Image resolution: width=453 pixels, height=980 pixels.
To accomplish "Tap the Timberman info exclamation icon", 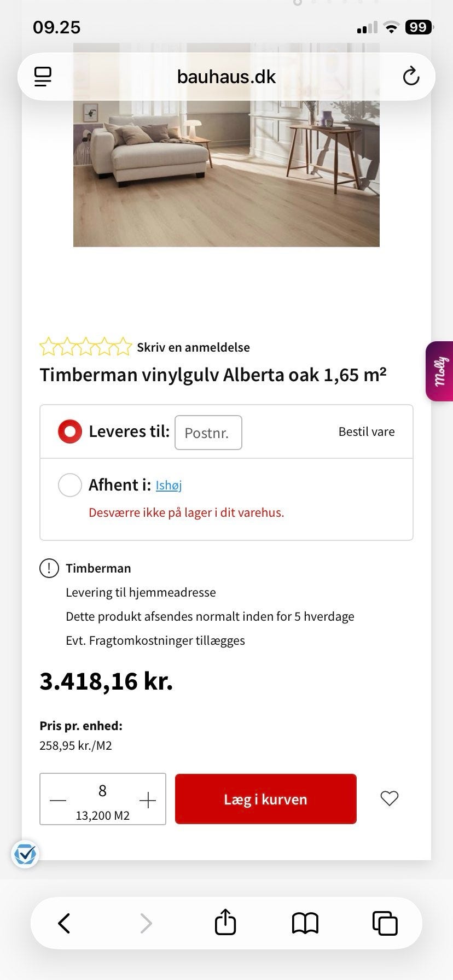I will (49, 568).
